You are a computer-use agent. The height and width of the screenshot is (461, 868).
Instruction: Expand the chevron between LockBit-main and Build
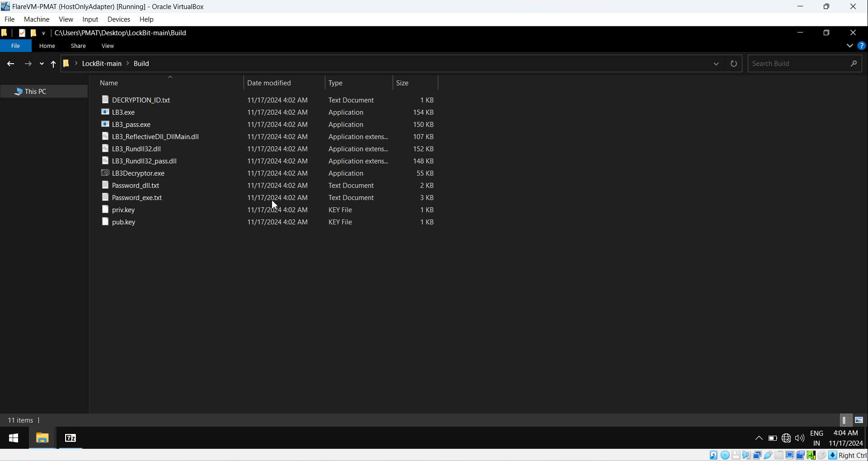127,63
